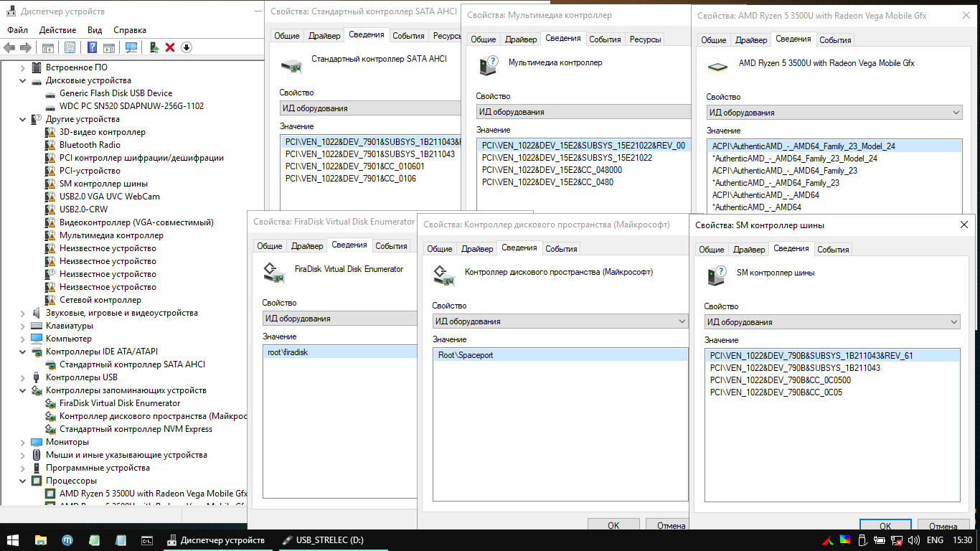
Task: Select the 3D-видео контроллер warning icon
Action: (x=50, y=132)
